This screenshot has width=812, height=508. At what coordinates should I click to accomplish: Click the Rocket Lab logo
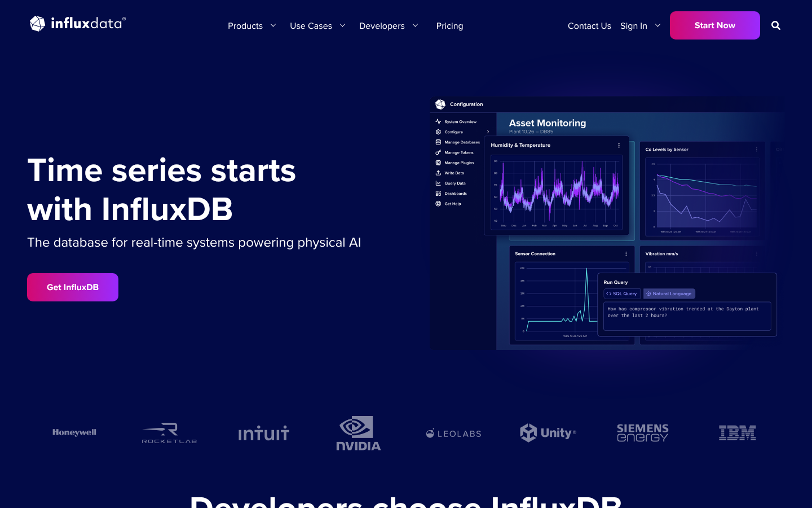tap(169, 433)
